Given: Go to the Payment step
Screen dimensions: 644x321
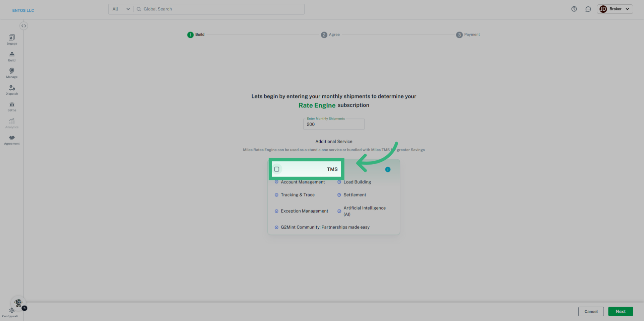Looking at the screenshot, I should pos(468,35).
